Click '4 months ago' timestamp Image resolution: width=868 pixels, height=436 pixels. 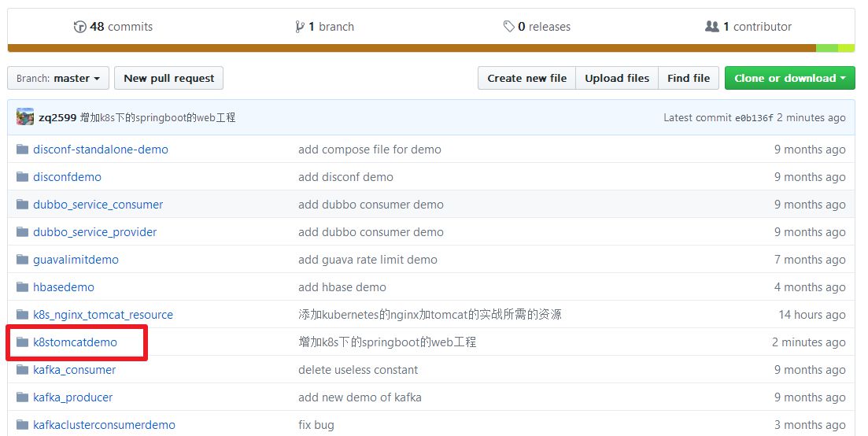pyautogui.click(x=810, y=287)
